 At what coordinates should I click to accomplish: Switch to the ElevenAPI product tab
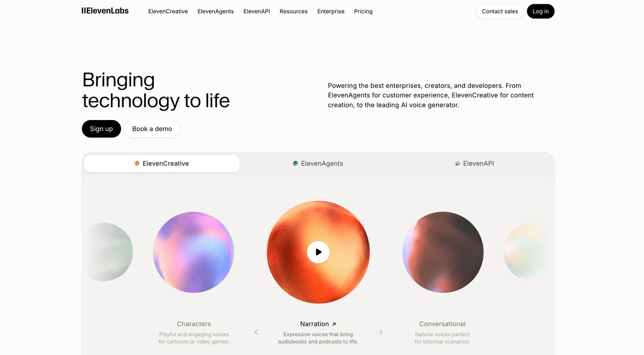pyautogui.click(x=475, y=163)
